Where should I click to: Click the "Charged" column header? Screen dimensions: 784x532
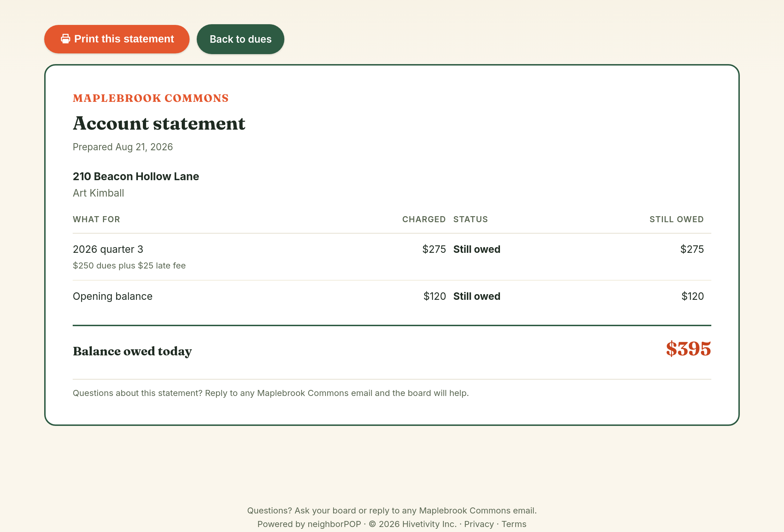424,219
